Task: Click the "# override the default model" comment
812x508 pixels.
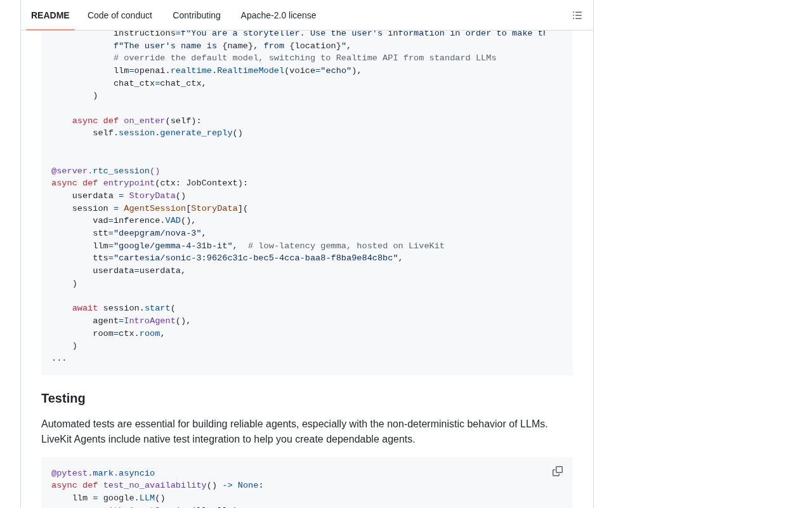Action: 305,58
